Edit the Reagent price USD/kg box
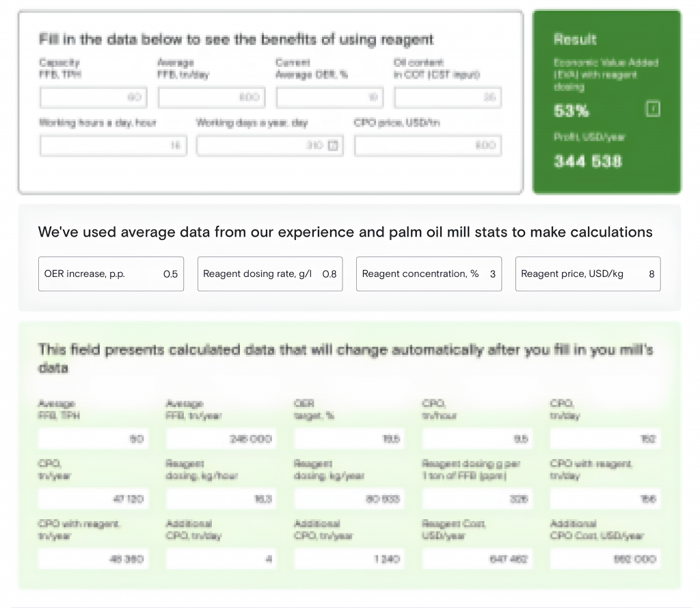This screenshot has width=700, height=608. [x=588, y=274]
